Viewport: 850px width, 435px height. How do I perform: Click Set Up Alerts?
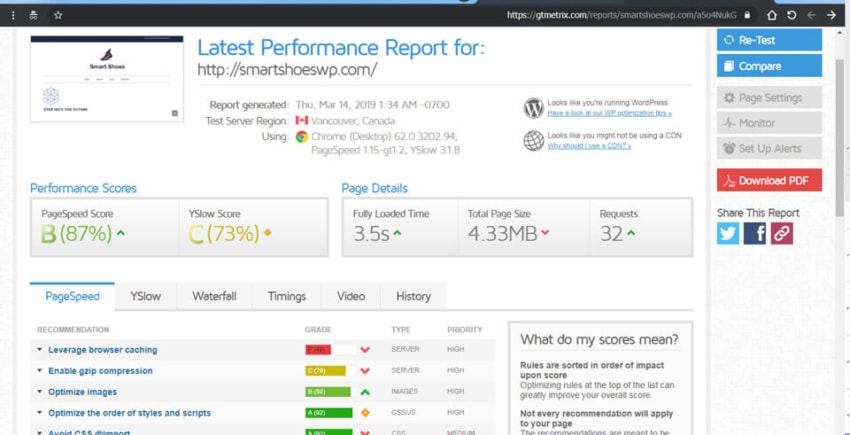pyautogui.click(x=769, y=149)
